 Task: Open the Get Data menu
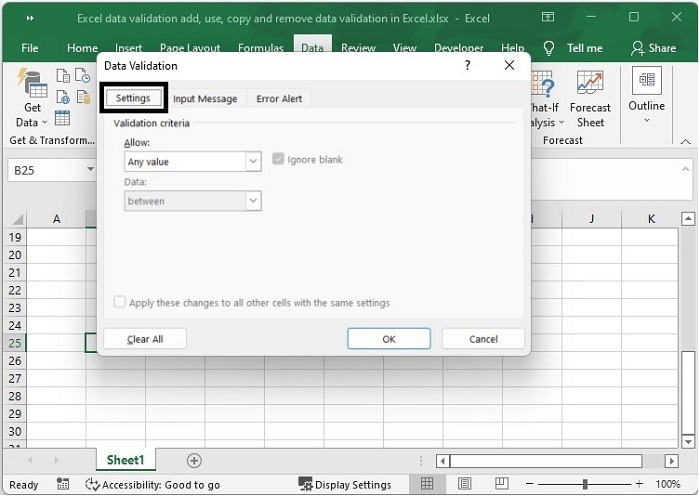(x=32, y=99)
